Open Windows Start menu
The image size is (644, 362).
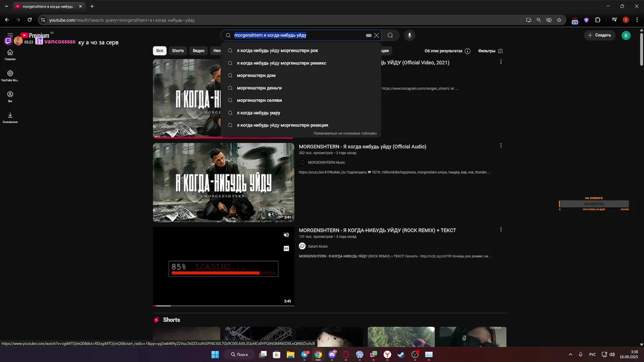[215, 354]
